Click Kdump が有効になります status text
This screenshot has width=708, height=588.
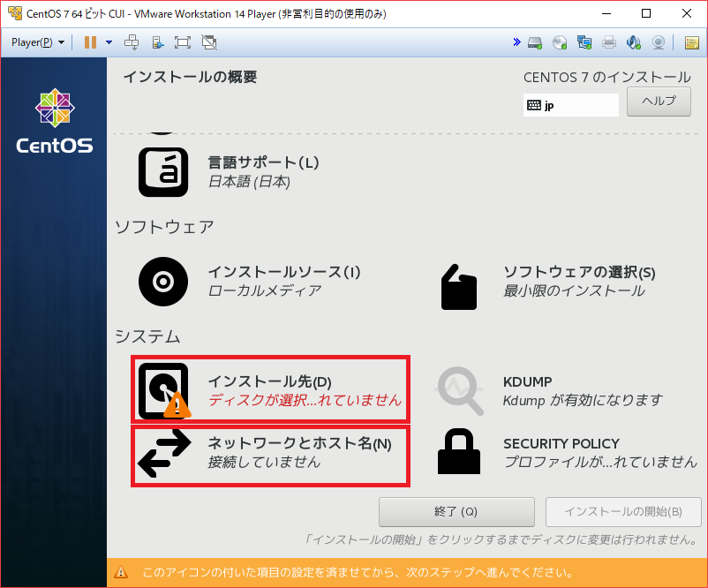583,400
